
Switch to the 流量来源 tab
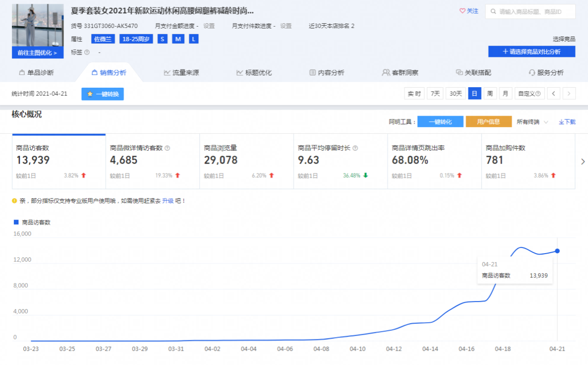pos(181,73)
